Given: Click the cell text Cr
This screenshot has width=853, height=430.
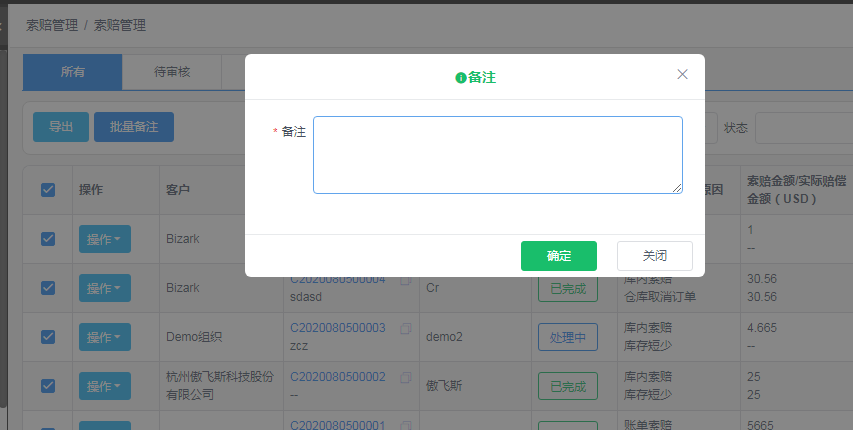Looking at the screenshot, I should (x=432, y=287).
